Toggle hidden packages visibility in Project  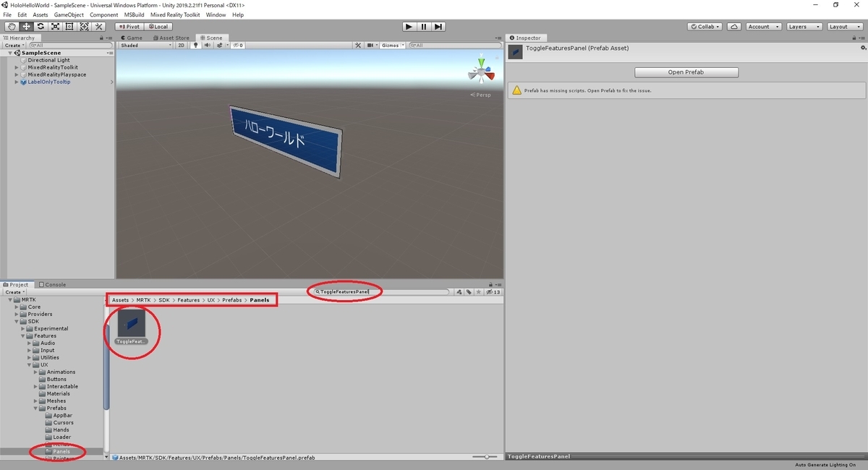[x=493, y=292]
